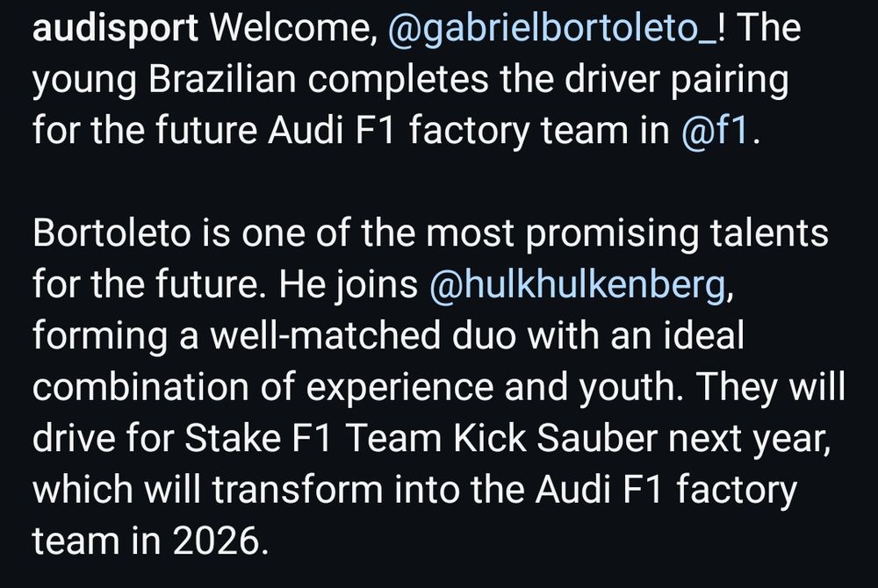Click the words "They will" in the caption
Screen dimensions: 878x588
pos(771,387)
